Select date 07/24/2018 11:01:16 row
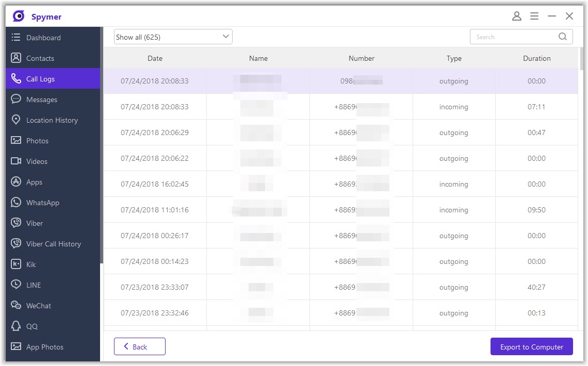This screenshot has width=588, height=366. point(340,210)
